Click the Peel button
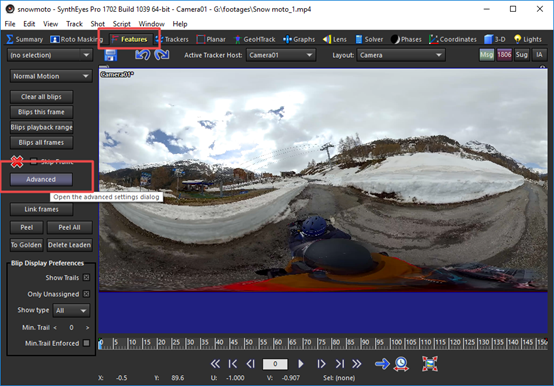This screenshot has width=554, height=386. click(x=26, y=227)
